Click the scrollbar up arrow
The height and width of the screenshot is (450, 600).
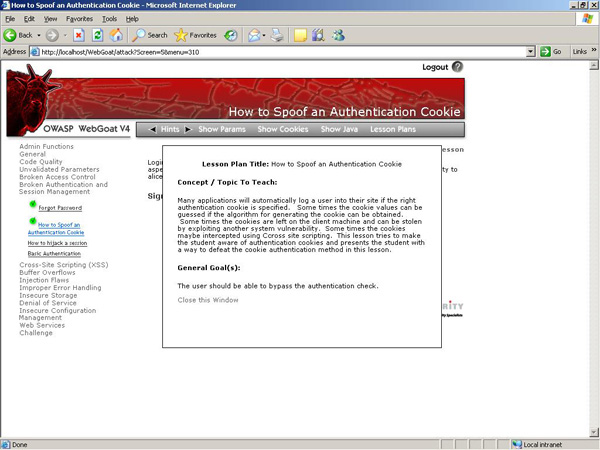tap(594, 65)
